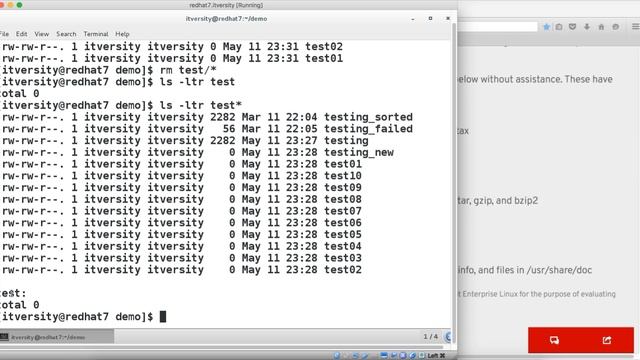Viewport: 640px width, 360px height.
Task: Click the Left ⌘ host key indicator
Action: (x=436, y=356)
